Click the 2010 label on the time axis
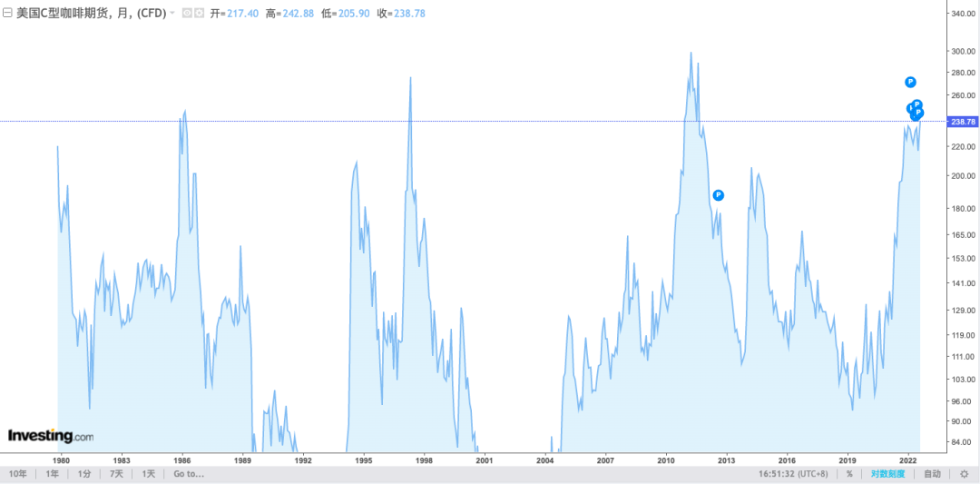This screenshot has height=484, width=980. tap(666, 459)
